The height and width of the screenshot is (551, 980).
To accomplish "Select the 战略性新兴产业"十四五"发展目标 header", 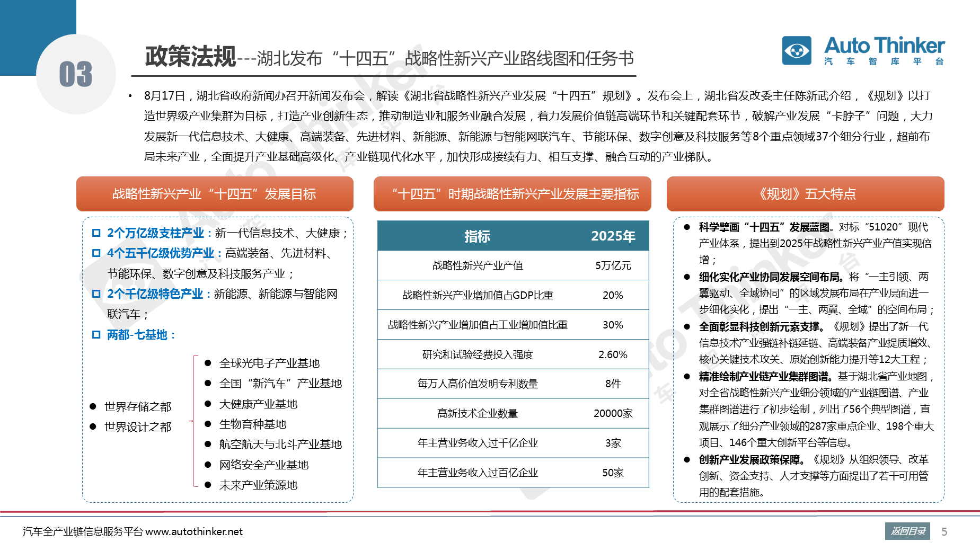I will [x=215, y=194].
